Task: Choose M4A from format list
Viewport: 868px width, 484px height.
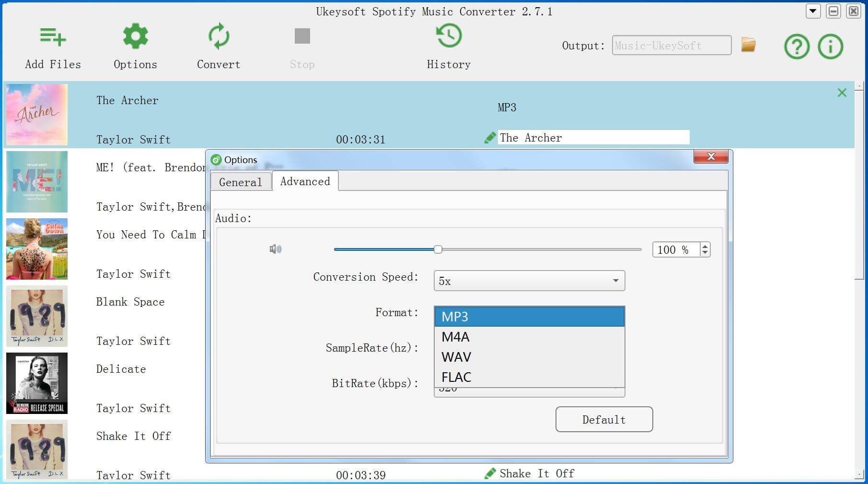Action: click(529, 337)
